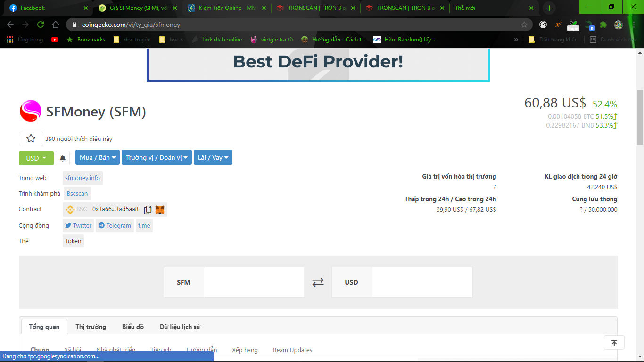Open the t.me community link
644x362 pixels.
144,226
